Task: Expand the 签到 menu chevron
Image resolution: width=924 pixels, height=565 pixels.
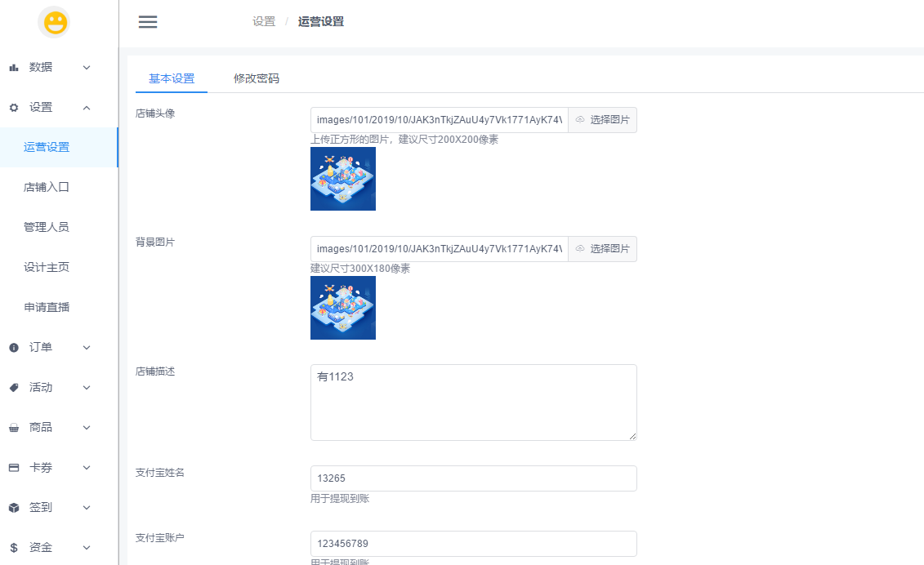Action: click(87, 508)
